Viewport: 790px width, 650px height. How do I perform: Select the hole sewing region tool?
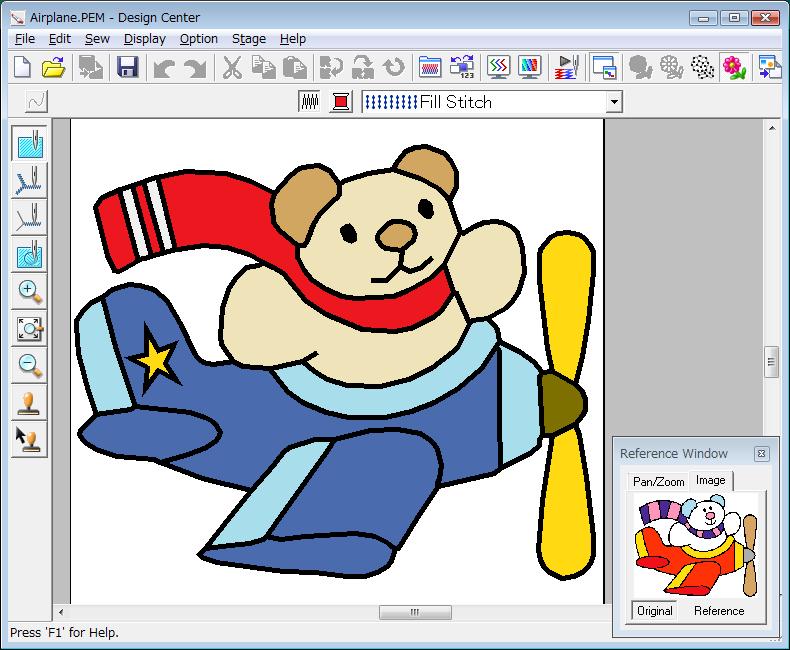tap(30, 254)
